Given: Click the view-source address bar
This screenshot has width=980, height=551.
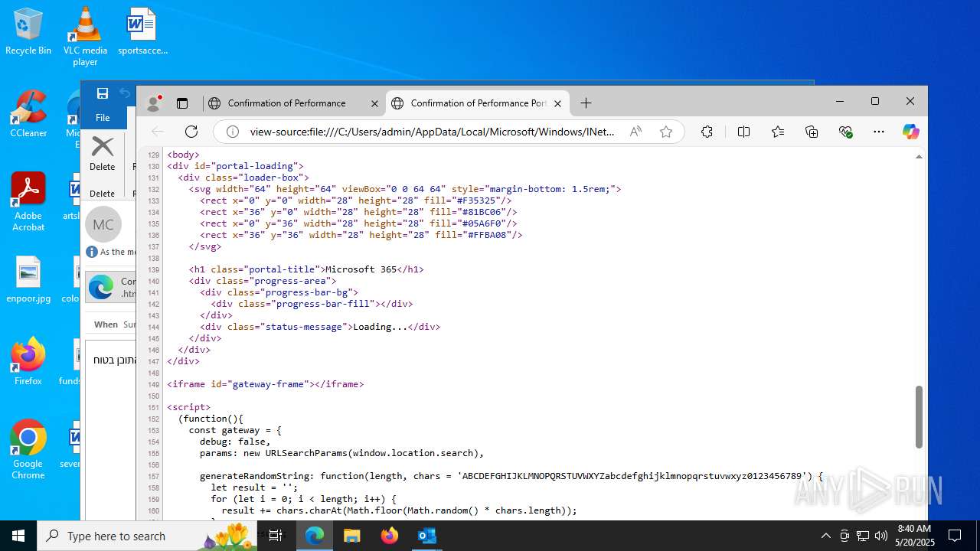Looking at the screenshot, I should coord(433,132).
